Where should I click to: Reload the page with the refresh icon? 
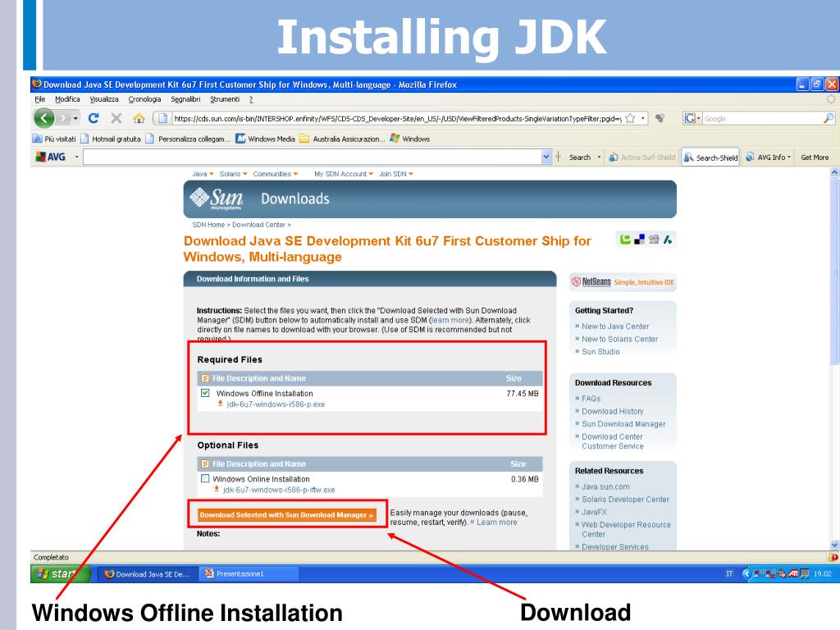tap(94, 118)
